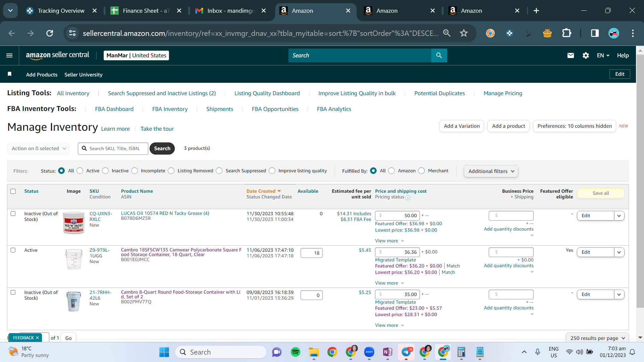Check the Cambro 18 Quart container row
The height and width of the screenshot is (362, 644).
13,250
